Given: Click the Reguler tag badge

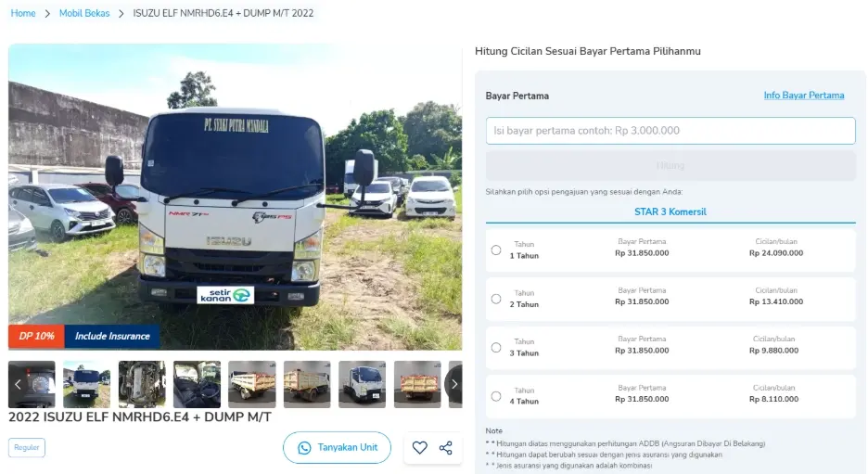Looking at the screenshot, I should point(27,448).
